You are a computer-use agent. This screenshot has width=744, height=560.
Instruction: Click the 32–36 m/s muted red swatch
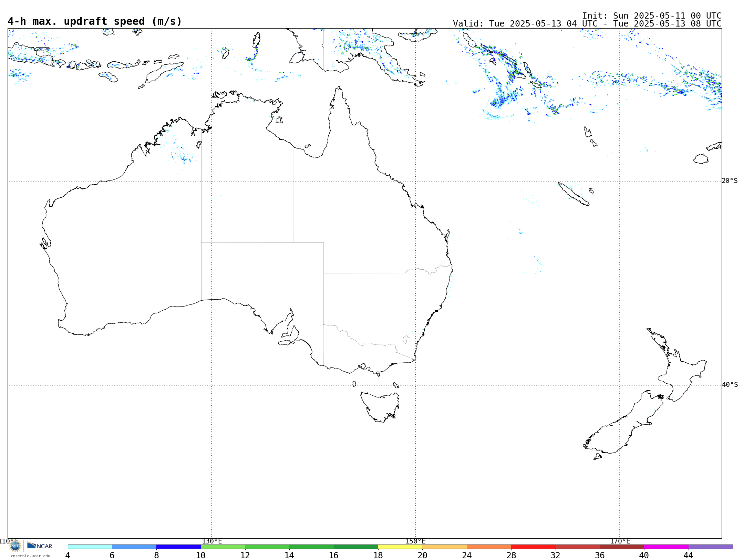pos(578,547)
